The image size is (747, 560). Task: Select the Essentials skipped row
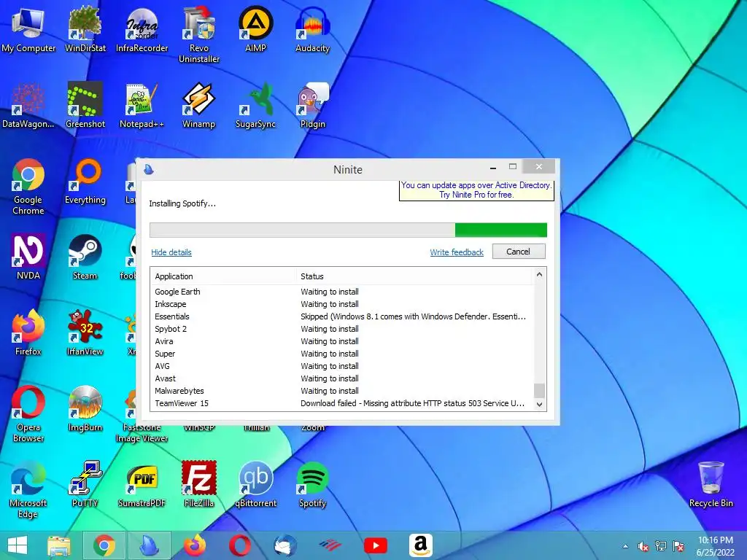342,316
